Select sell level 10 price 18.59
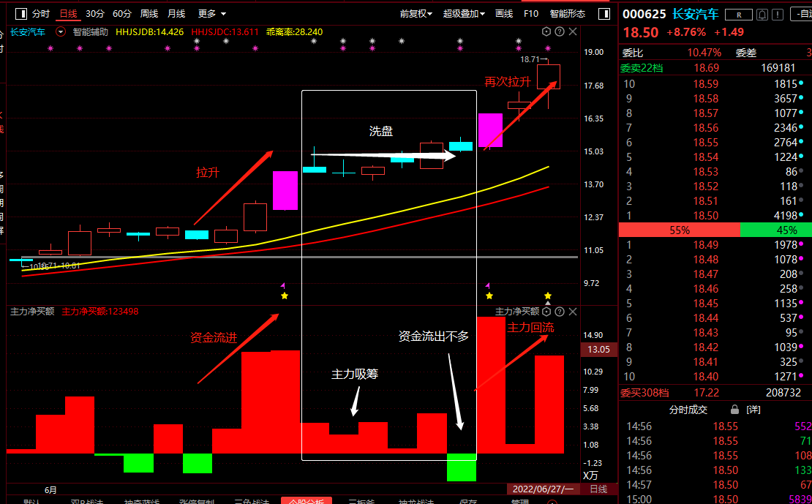Image resolution: width=812 pixels, height=504 pixels. tap(707, 84)
